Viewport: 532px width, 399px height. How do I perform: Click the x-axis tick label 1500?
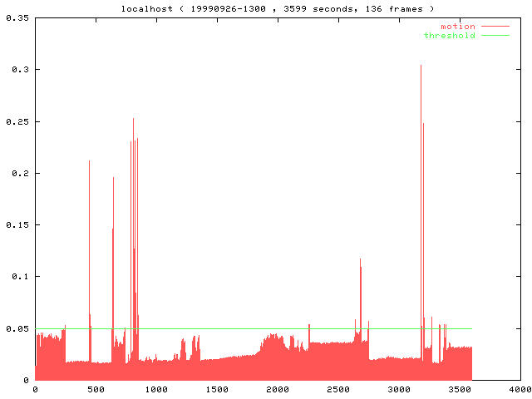[x=217, y=389]
